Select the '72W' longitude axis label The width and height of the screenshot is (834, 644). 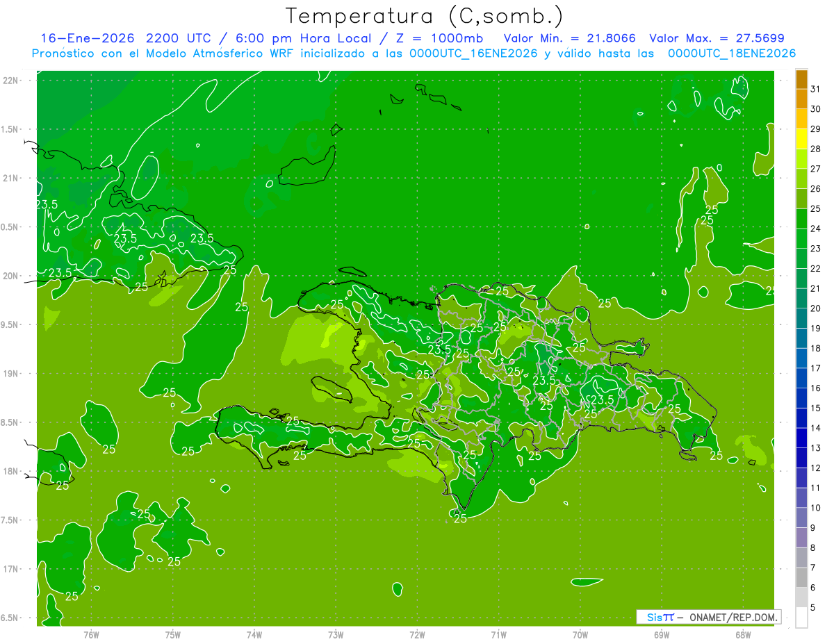[417, 635]
